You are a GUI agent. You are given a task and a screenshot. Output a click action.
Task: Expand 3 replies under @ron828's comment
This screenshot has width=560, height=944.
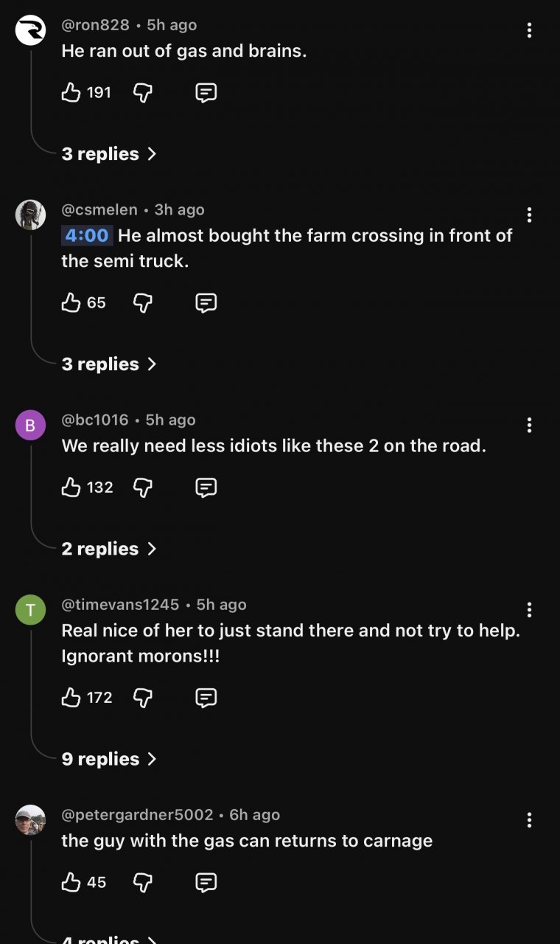click(109, 154)
